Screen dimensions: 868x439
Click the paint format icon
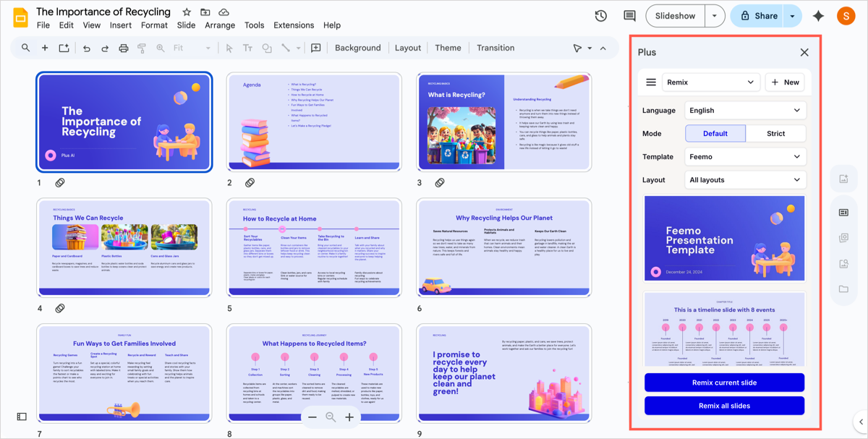[142, 48]
